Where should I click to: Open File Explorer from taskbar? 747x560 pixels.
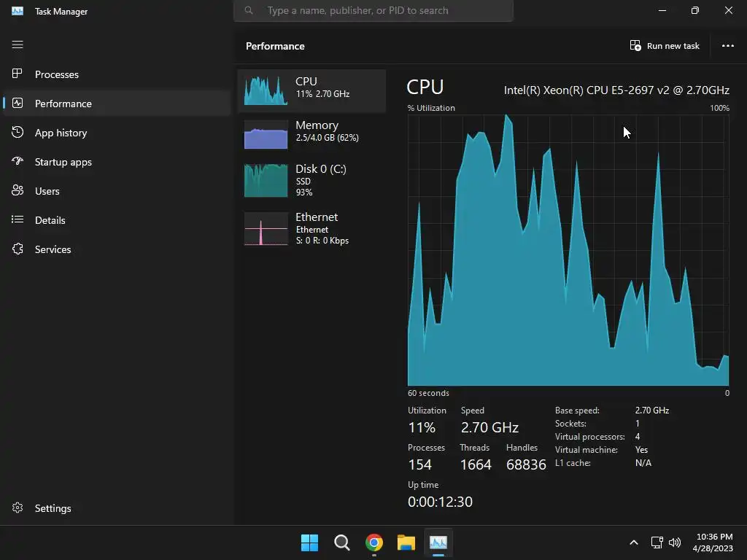tap(406, 542)
